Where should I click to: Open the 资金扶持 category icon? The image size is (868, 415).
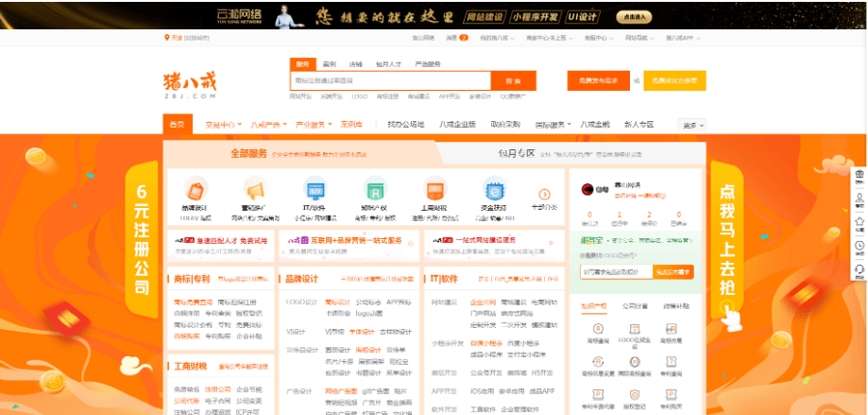494,188
